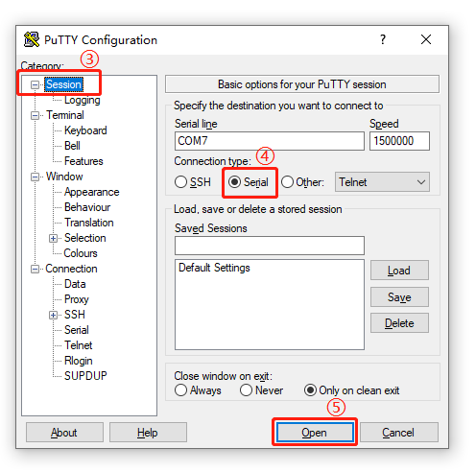Open the Window category
The height and width of the screenshot is (472, 476).
point(64,177)
